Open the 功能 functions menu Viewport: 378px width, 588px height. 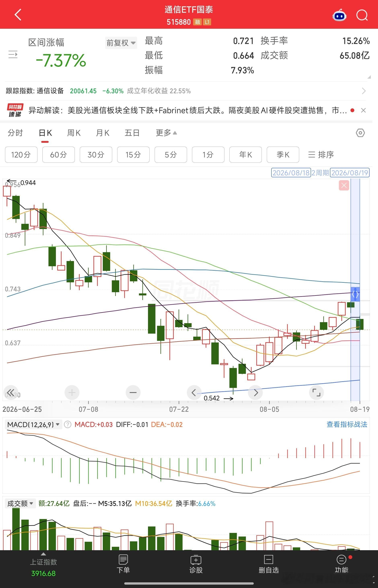pos(341,564)
